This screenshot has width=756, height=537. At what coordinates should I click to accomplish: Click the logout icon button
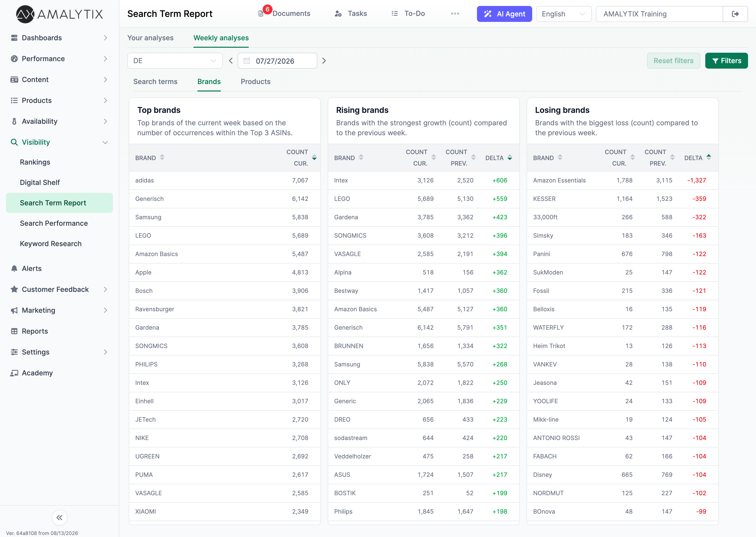(x=735, y=14)
